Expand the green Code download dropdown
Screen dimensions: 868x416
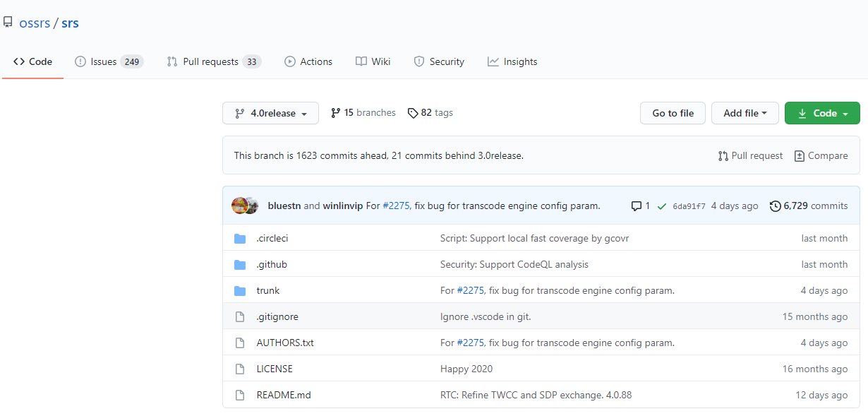click(x=822, y=113)
